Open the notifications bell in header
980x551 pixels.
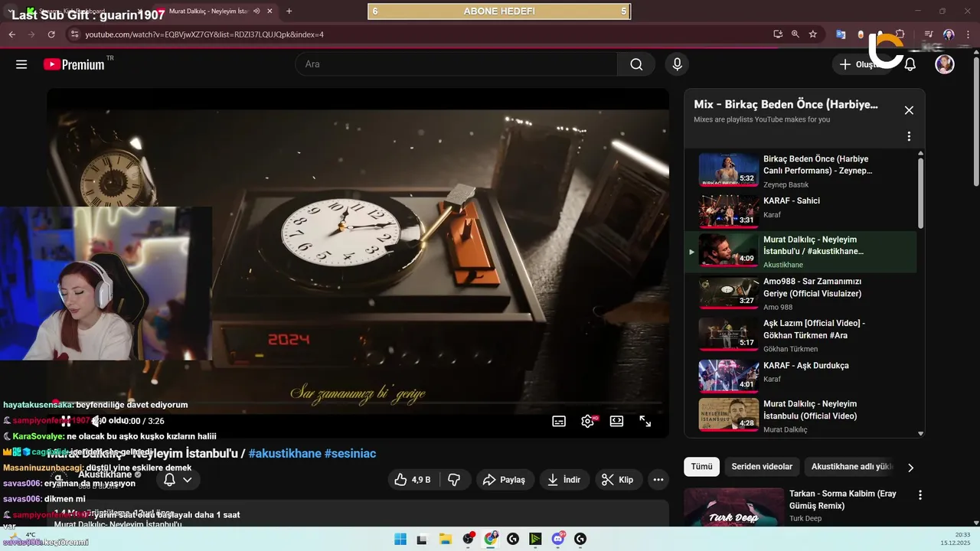coord(910,64)
